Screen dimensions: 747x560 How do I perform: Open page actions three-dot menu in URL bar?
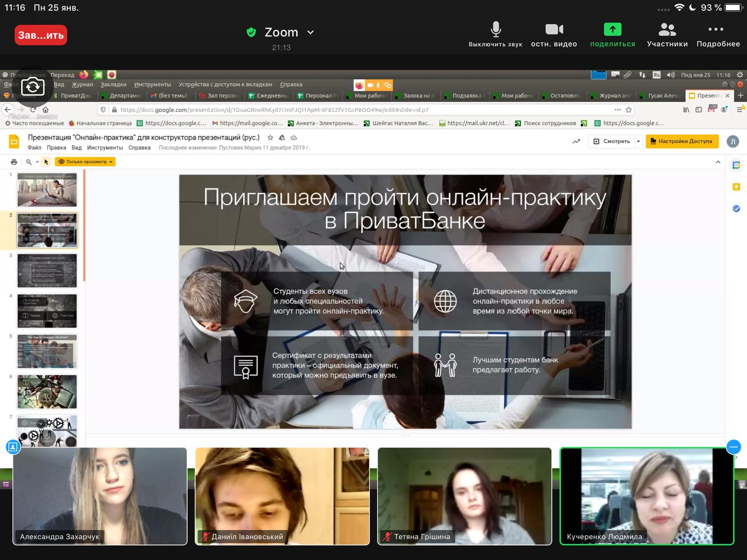618,110
